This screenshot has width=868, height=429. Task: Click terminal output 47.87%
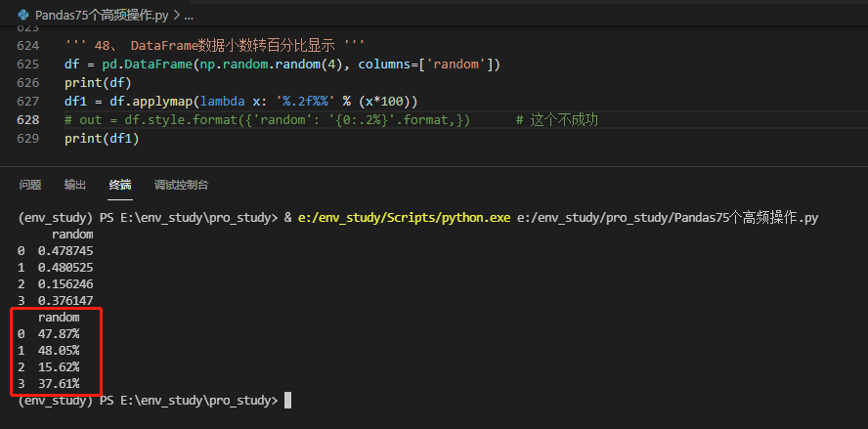[x=59, y=334]
